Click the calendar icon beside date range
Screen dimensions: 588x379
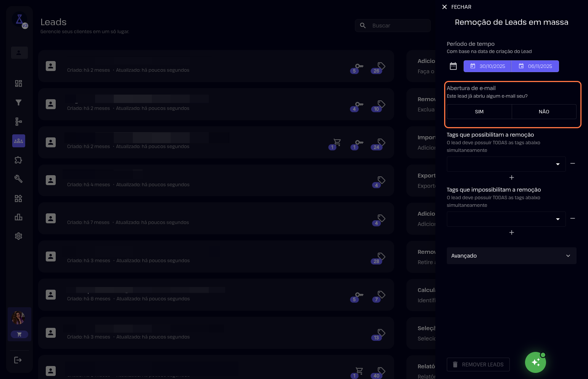[453, 66]
